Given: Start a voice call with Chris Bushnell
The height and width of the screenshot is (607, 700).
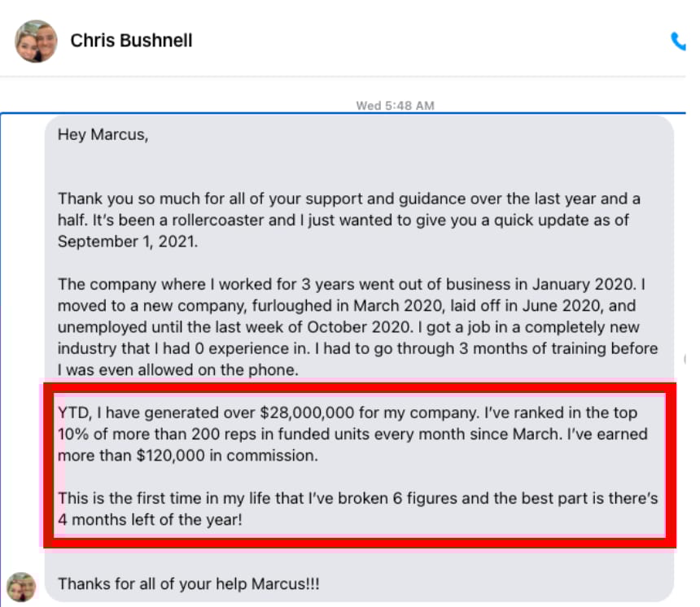Looking at the screenshot, I should click(x=678, y=41).
